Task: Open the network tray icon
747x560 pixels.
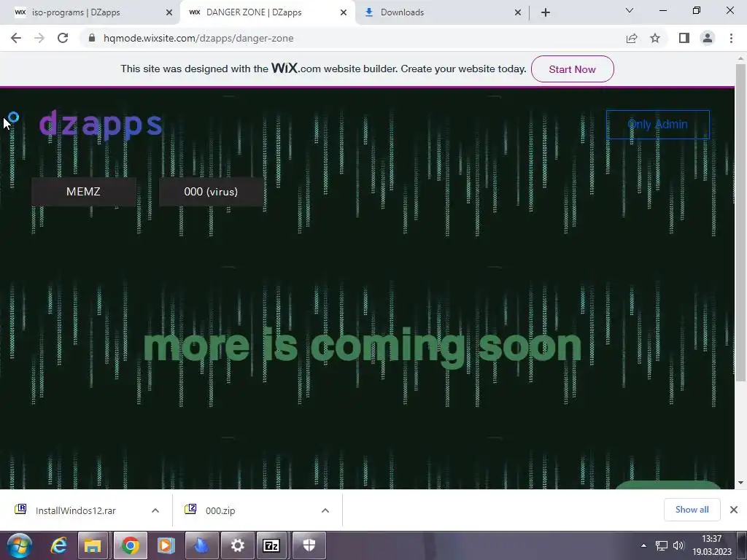Action: [x=661, y=545]
